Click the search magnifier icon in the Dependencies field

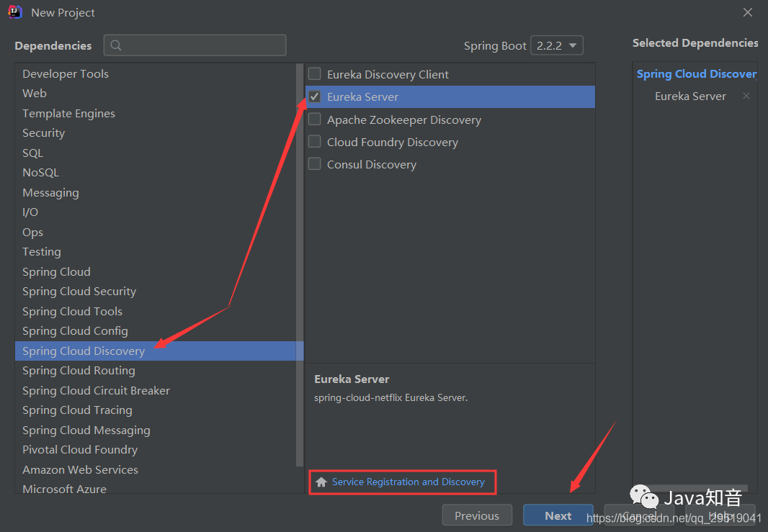tap(115, 45)
